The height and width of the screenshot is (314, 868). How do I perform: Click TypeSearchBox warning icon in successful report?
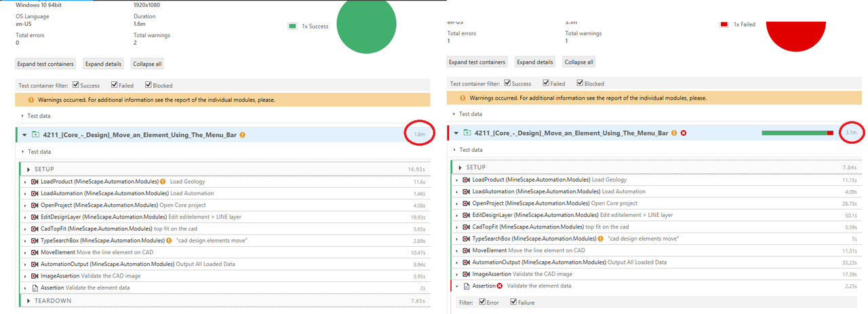(169, 241)
